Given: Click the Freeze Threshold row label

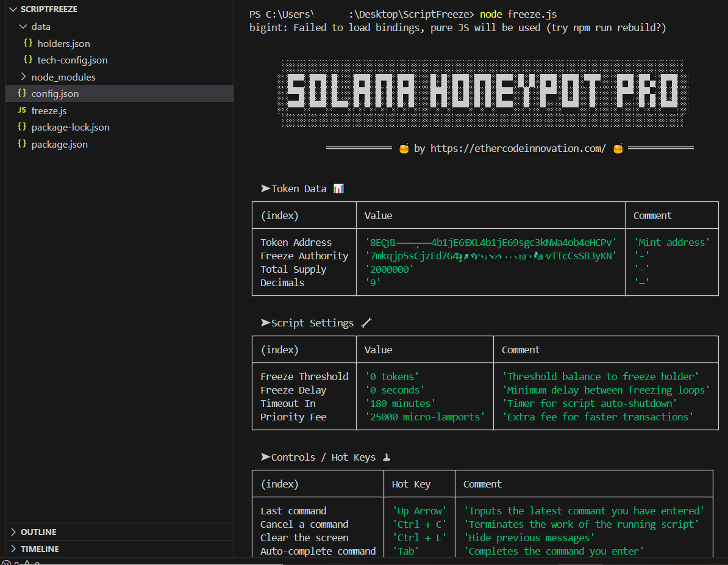Looking at the screenshot, I should click(304, 377).
